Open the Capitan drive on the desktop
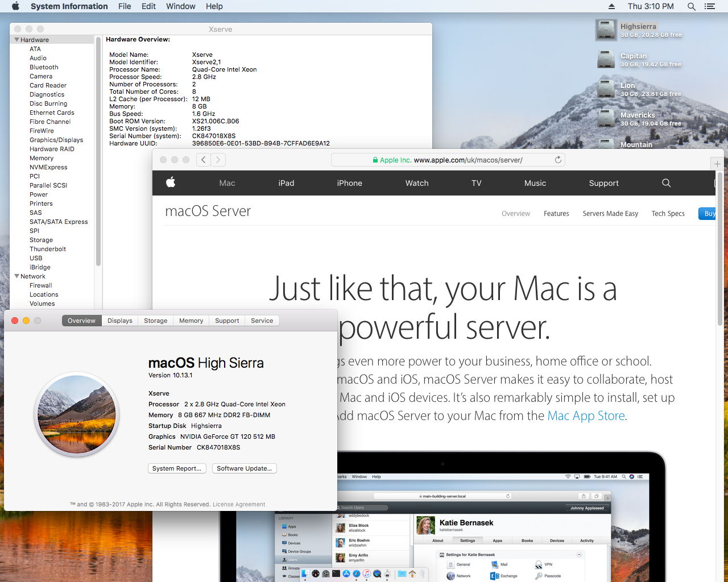 click(x=606, y=60)
